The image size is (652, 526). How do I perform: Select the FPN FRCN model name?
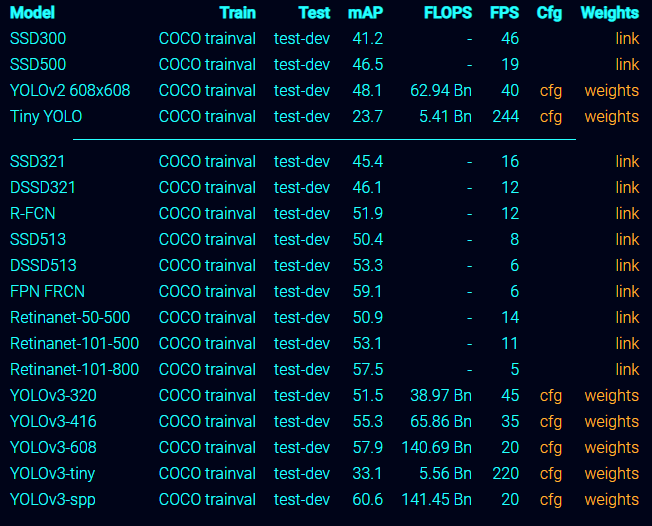point(47,291)
